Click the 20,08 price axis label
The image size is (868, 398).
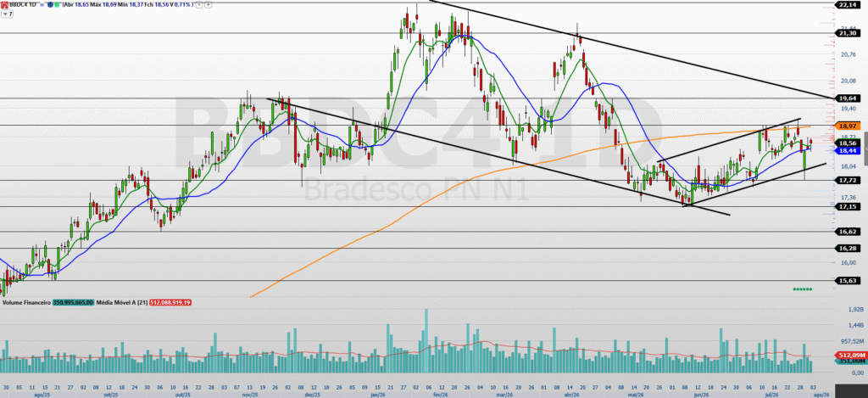coord(847,81)
